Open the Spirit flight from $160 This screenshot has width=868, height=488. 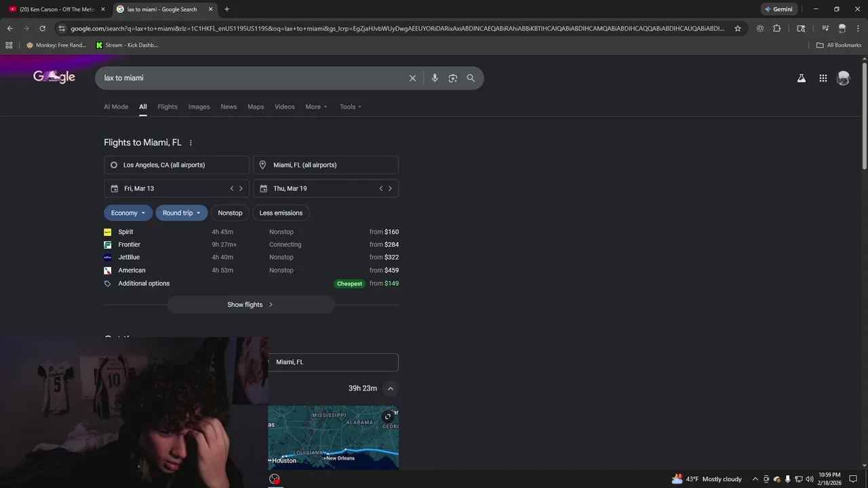click(x=251, y=232)
